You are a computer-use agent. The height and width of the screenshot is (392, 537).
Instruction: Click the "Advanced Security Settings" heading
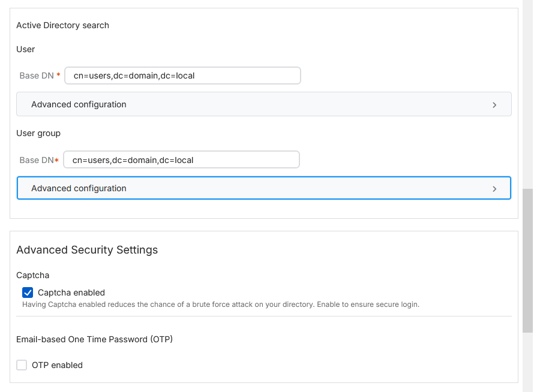point(87,250)
